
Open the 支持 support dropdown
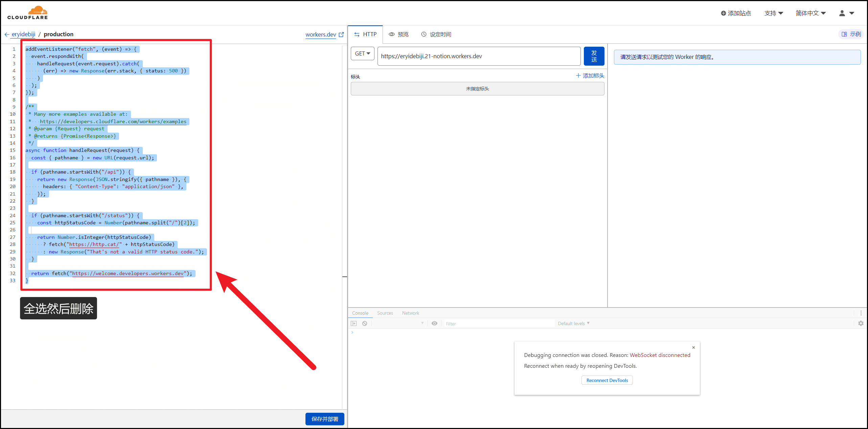pyautogui.click(x=774, y=13)
